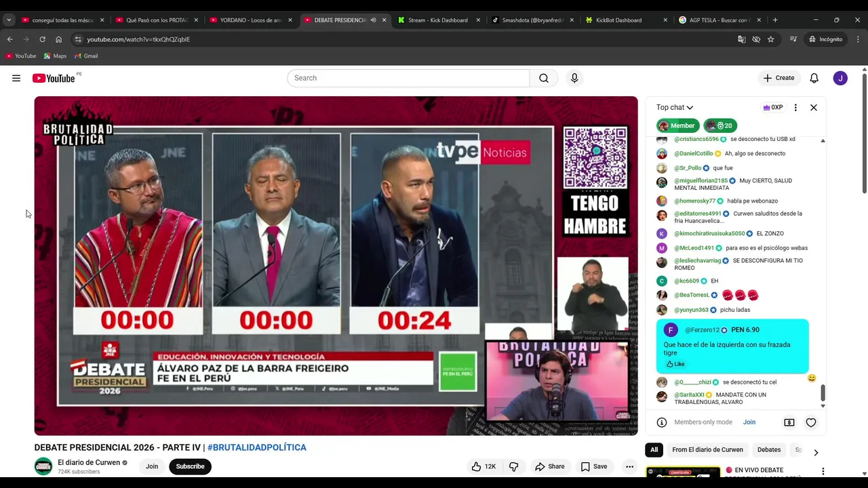Open the gift memberships 20 pill

(720, 125)
